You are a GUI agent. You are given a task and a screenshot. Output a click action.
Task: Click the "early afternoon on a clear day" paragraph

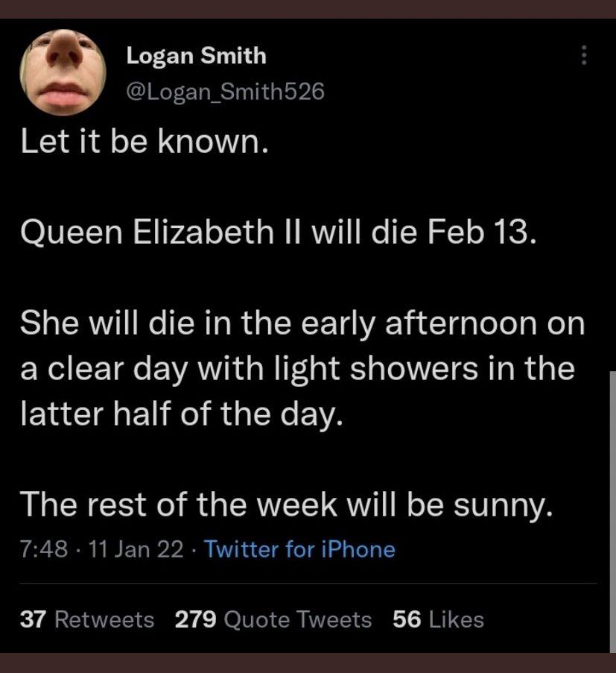pyautogui.click(x=302, y=369)
